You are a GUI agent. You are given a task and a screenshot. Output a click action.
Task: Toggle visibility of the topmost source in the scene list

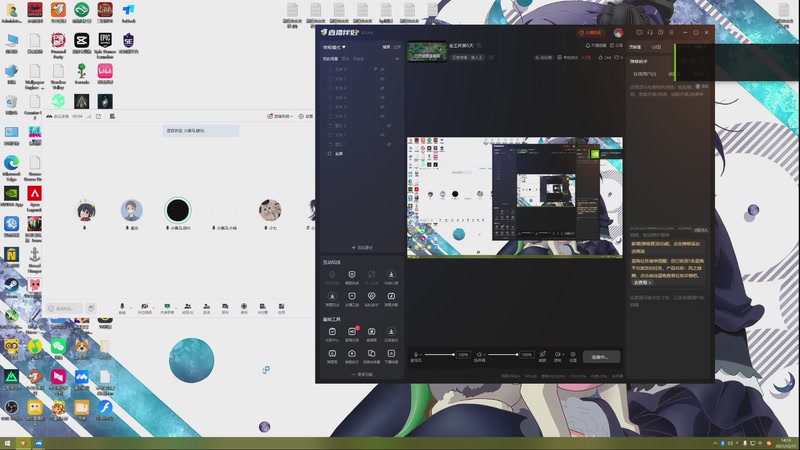coord(382,69)
